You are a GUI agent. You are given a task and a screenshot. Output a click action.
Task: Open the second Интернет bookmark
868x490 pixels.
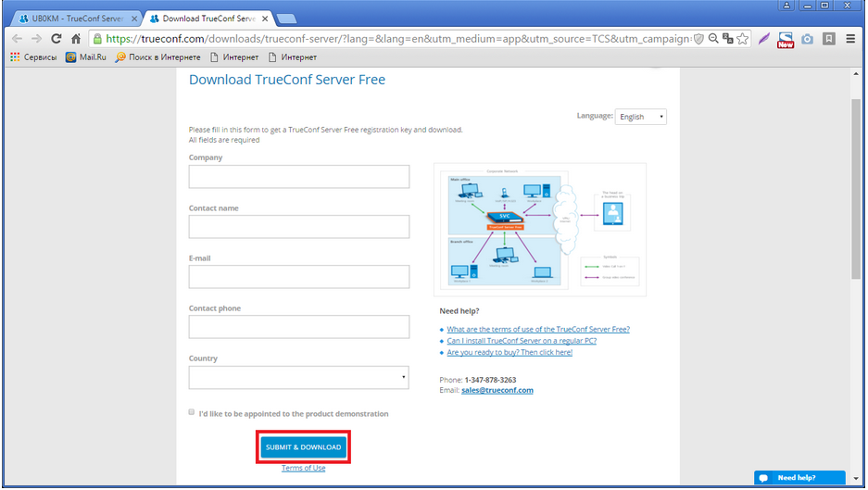coord(293,57)
